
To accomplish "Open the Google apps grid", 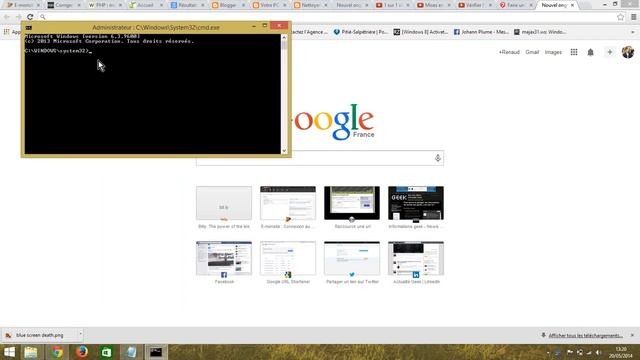I will pos(574,52).
